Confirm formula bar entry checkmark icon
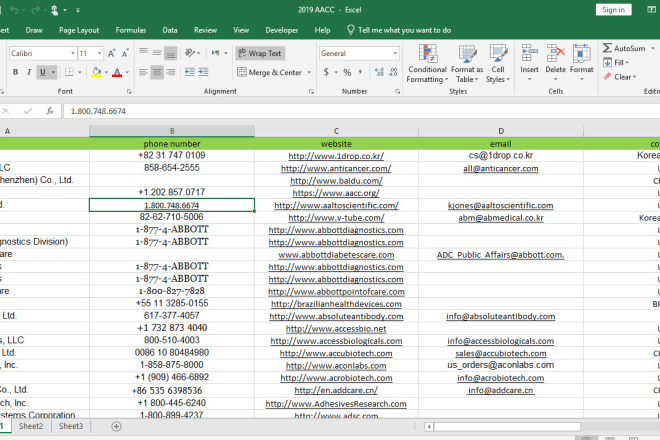Viewport: 660px width, 440px height. pyautogui.click(x=28, y=111)
